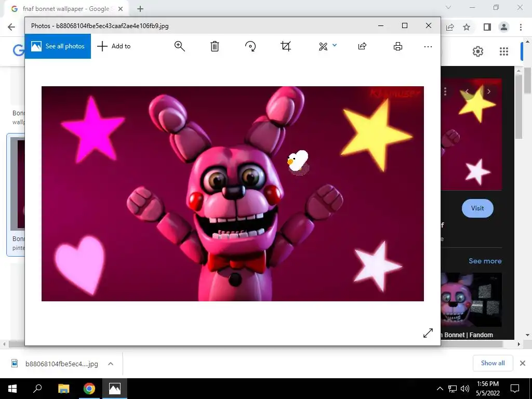Open the Crop tool
532x399 pixels.
point(286,46)
